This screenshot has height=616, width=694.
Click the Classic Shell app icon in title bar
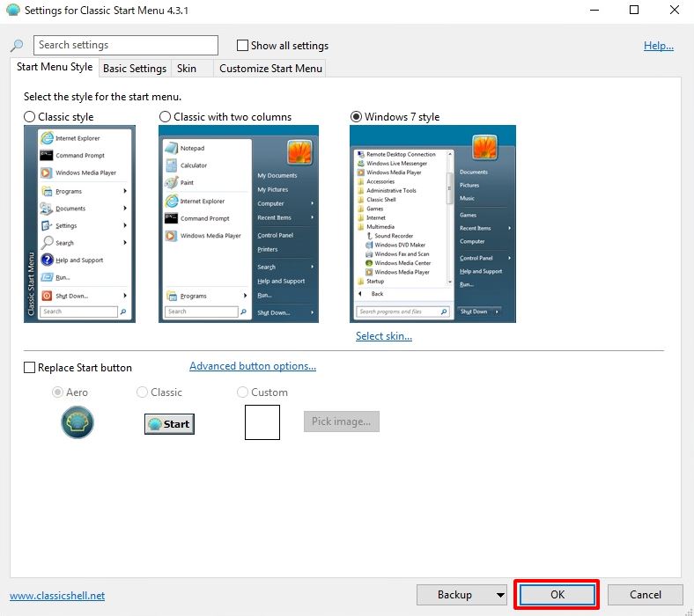click(x=13, y=10)
